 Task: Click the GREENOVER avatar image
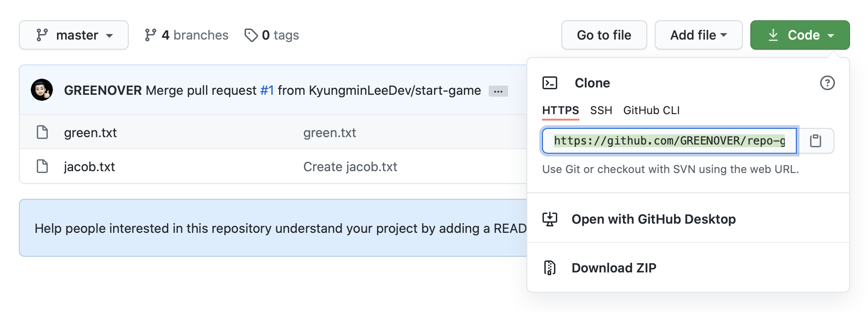pyautogui.click(x=42, y=90)
